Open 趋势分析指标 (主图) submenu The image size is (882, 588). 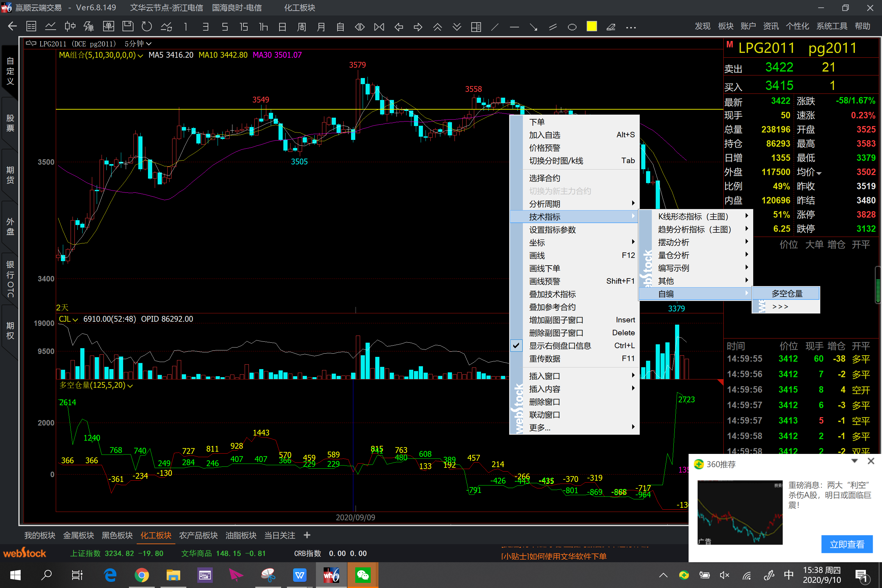[x=696, y=230]
